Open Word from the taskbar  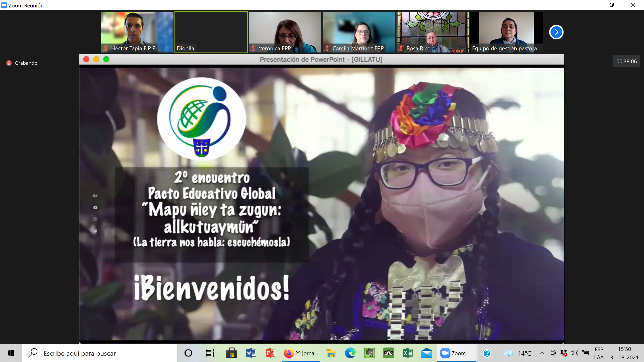point(251,353)
